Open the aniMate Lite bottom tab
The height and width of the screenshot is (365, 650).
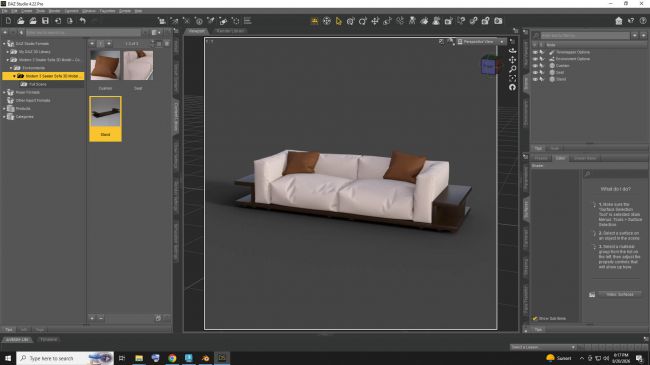[17, 340]
